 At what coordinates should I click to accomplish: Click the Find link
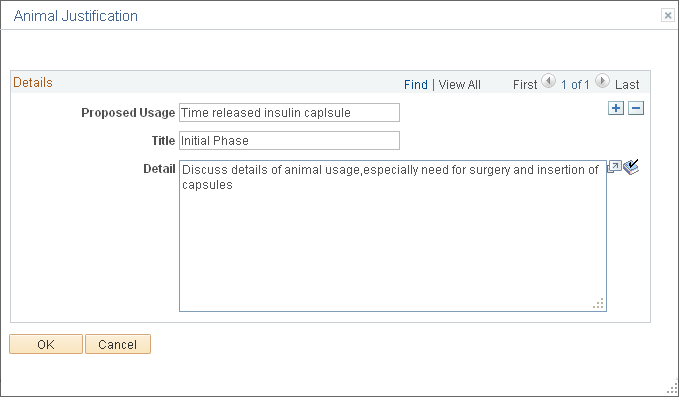point(415,84)
